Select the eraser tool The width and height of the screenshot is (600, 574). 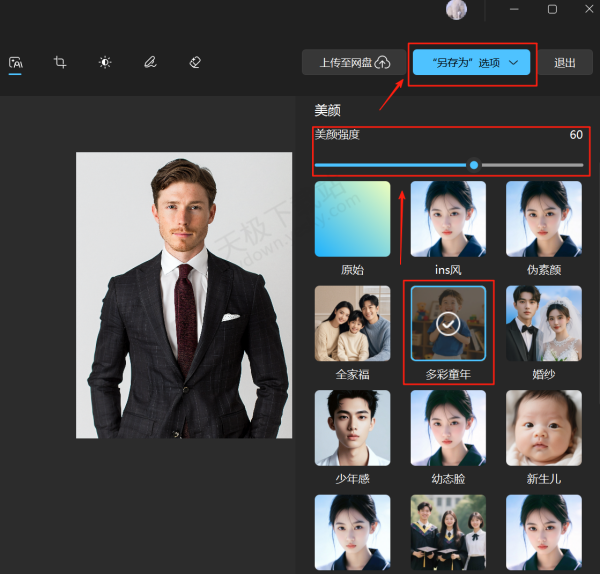coord(195,62)
